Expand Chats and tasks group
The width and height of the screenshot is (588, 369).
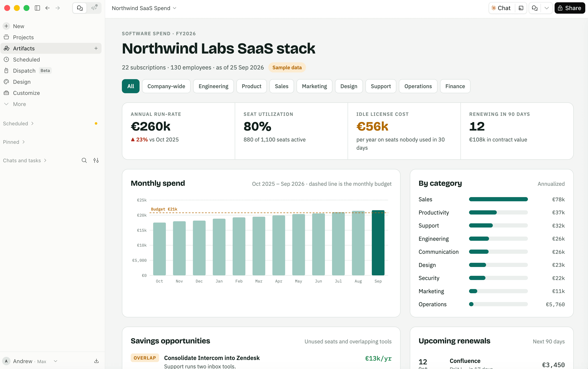(25, 161)
